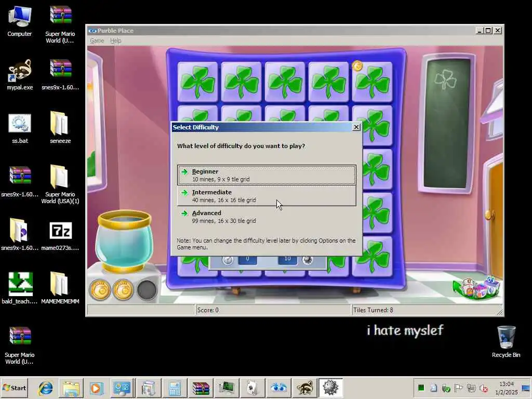Click the glass jar with gold rim
This screenshot has height=399, width=532.
[x=124, y=240]
